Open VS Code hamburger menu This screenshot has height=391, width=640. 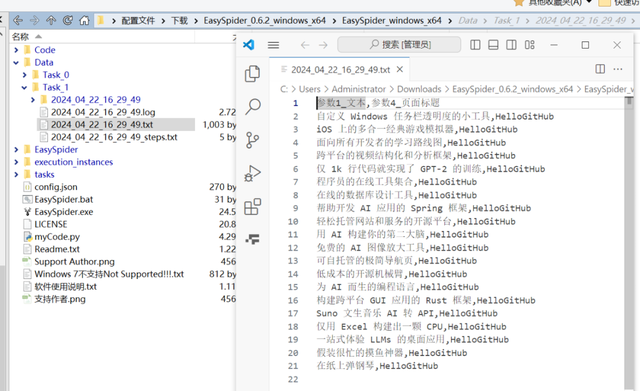[x=273, y=45]
